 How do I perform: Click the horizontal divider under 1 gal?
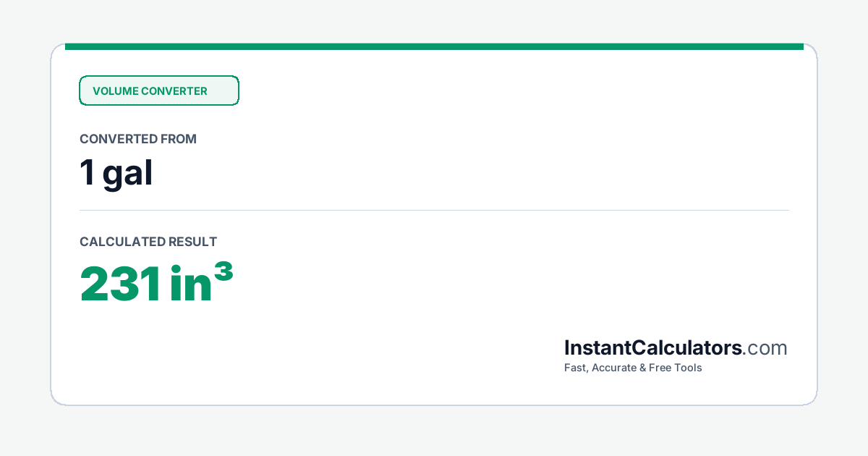pos(434,210)
